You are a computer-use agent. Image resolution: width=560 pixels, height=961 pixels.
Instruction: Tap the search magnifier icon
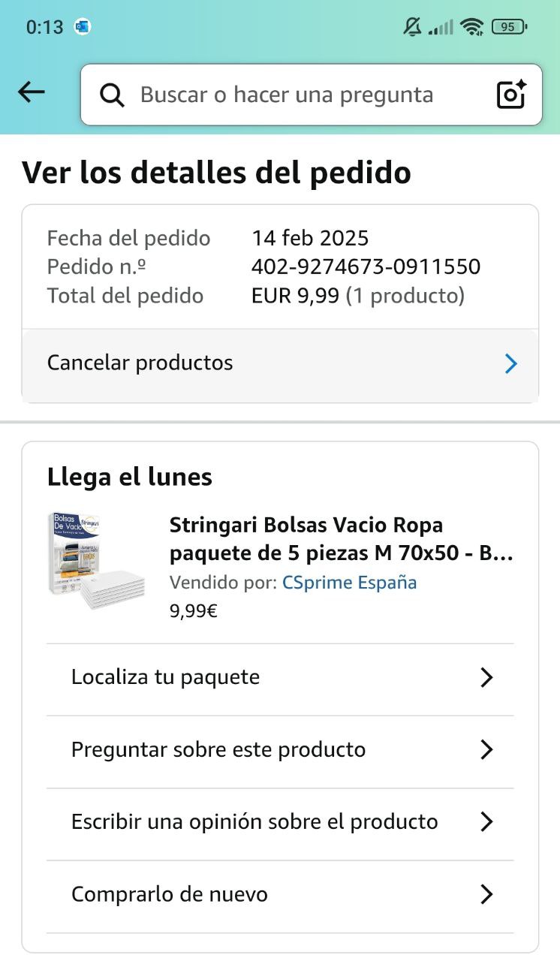[113, 95]
